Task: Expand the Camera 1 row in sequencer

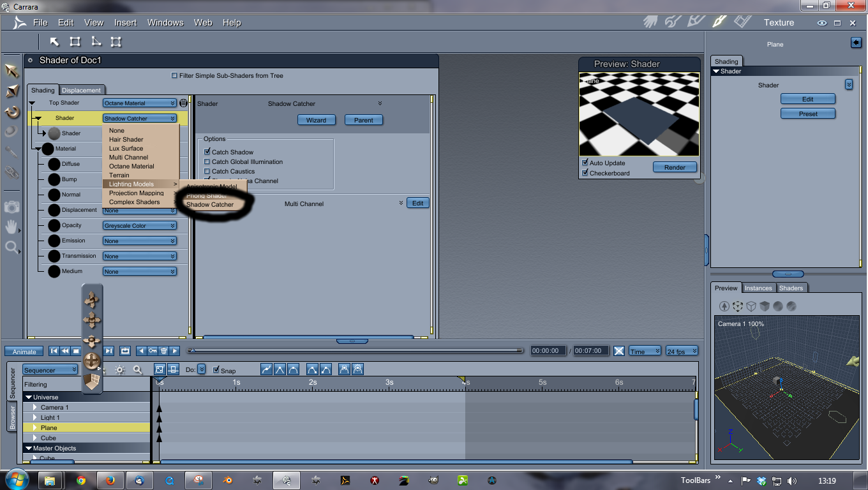Action: [x=36, y=407]
